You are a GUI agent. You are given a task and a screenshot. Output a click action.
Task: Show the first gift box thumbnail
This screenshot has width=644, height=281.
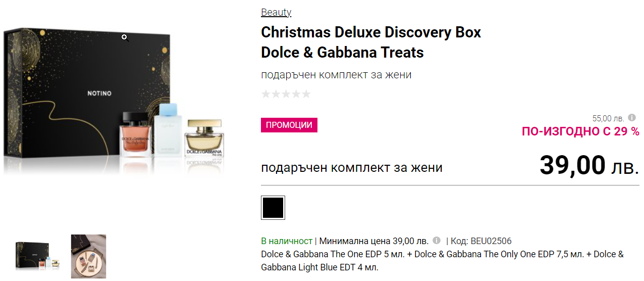click(x=38, y=256)
